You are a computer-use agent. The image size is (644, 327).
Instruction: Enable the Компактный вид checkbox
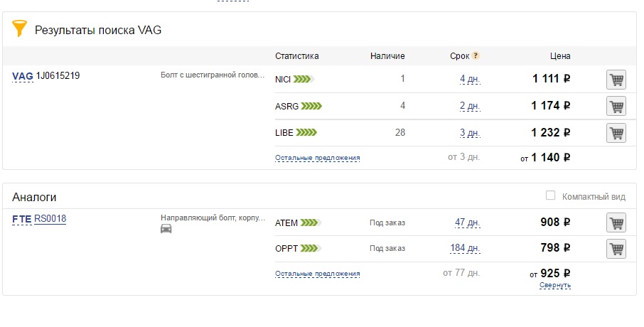[550, 195]
